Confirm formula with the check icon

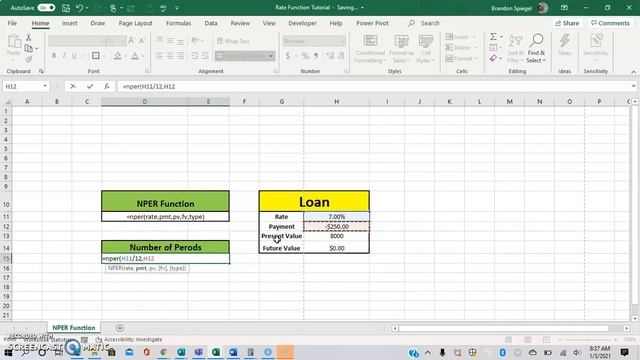90,86
